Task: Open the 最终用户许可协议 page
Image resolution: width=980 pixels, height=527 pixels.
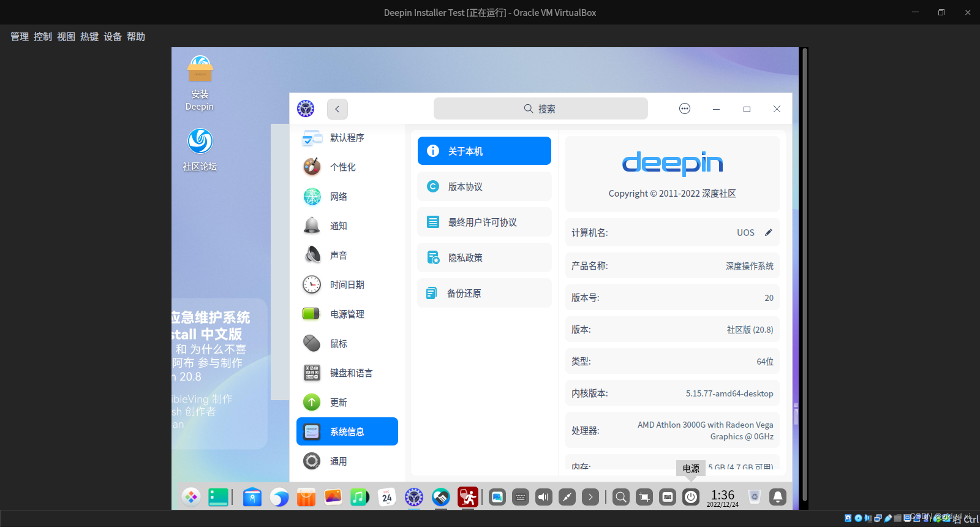Action: [x=484, y=222]
